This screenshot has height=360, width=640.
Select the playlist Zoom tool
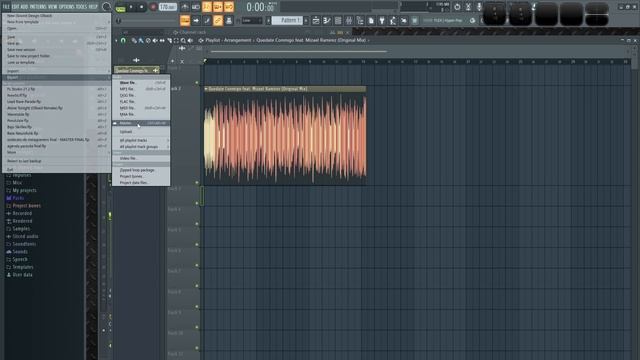pyautogui.click(x=183, y=40)
